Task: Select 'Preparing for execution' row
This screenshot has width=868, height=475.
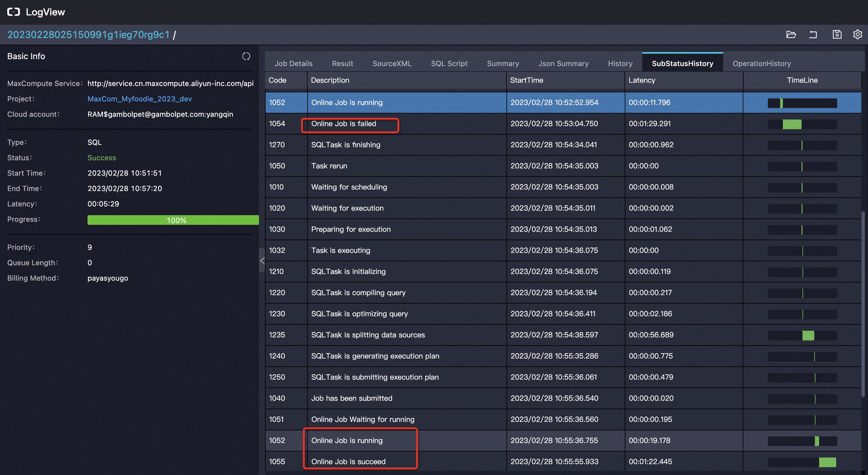Action: tap(563, 229)
